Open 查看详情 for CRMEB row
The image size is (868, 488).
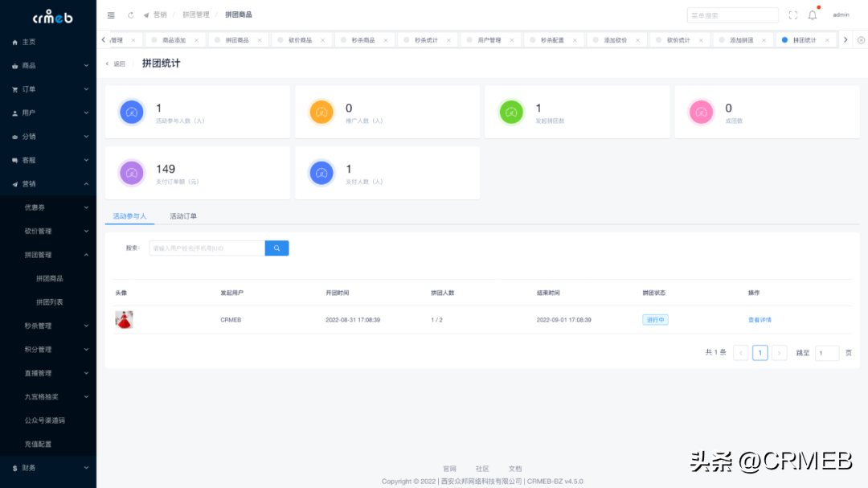pyautogui.click(x=759, y=320)
